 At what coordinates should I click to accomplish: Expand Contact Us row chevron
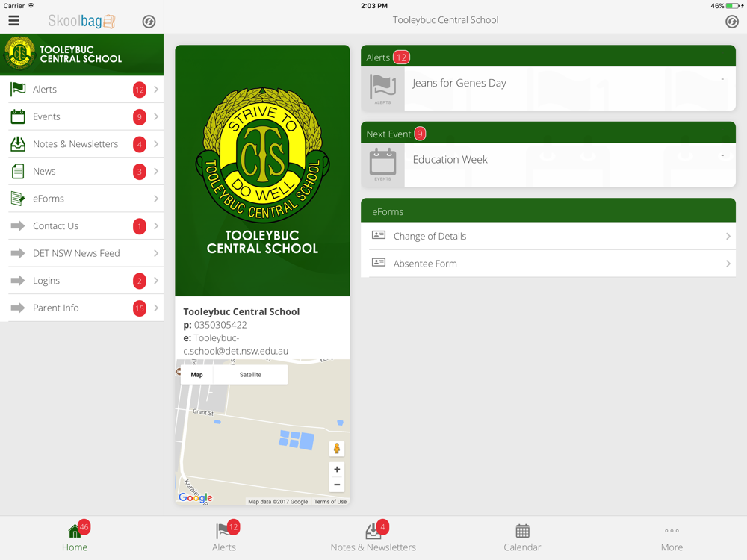tap(156, 225)
